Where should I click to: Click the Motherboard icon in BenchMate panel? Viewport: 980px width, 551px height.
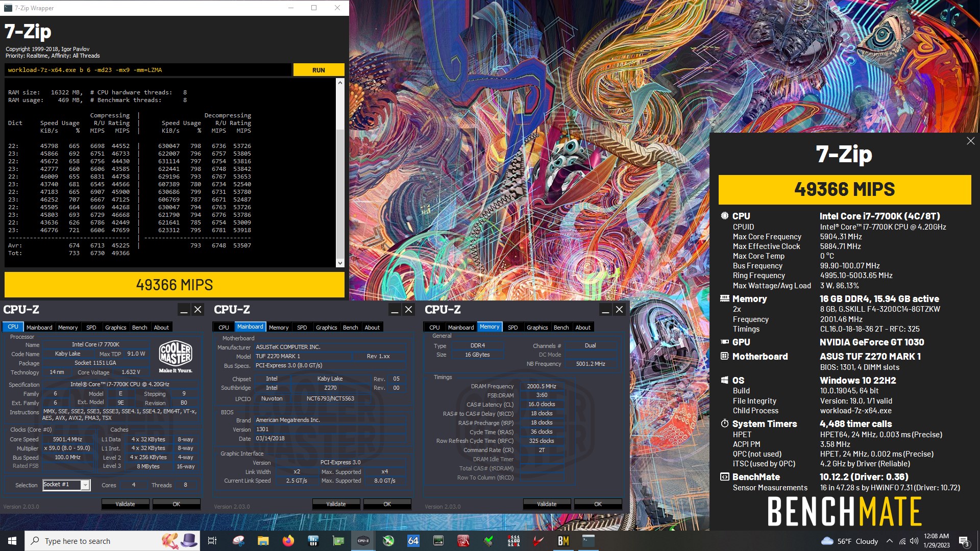pyautogui.click(x=724, y=356)
